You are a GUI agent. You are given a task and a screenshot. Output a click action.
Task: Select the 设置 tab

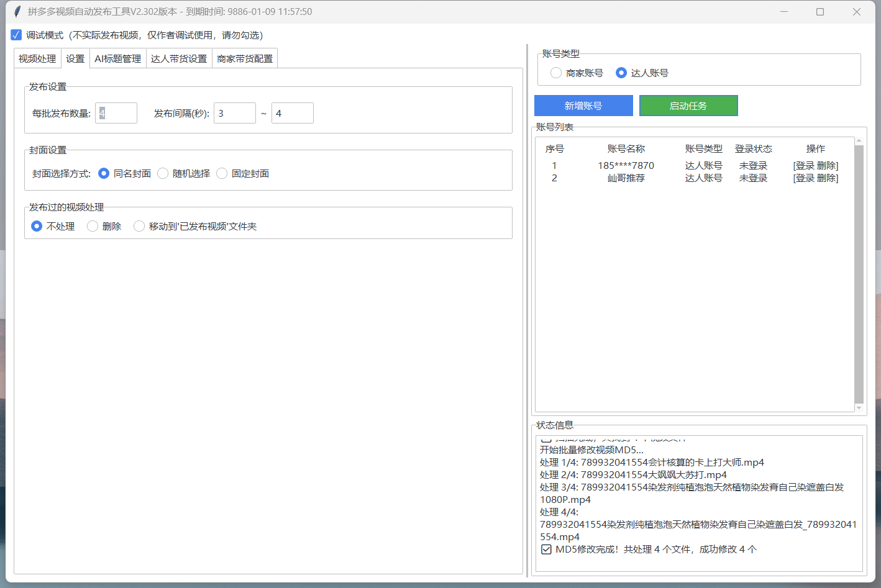click(x=75, y=58)
